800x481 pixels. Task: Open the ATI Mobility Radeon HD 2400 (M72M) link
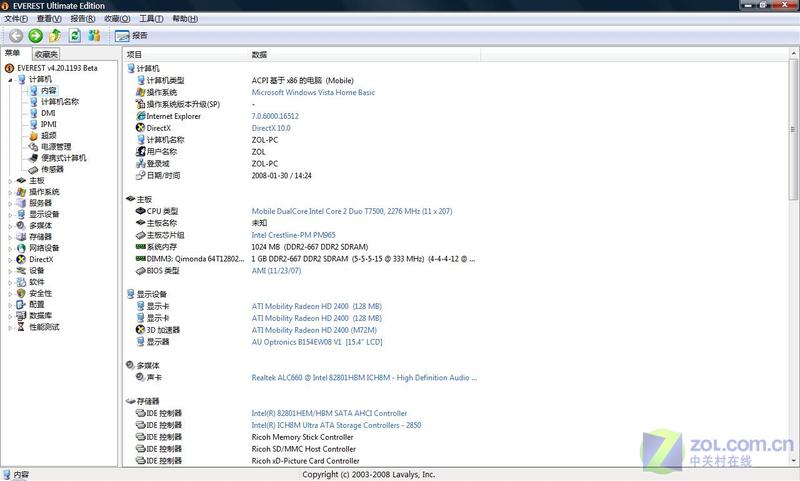pyautogui.click(x=314, y=330)
